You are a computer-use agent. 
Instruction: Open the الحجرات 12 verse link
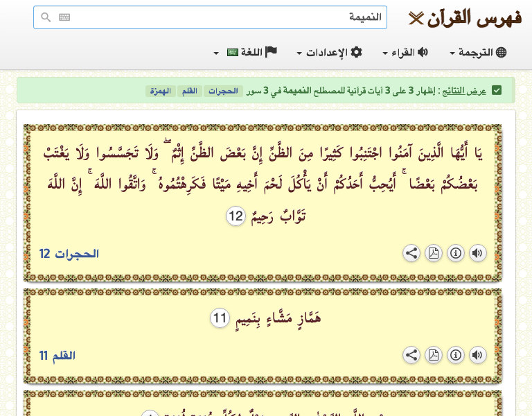[69, 254]
